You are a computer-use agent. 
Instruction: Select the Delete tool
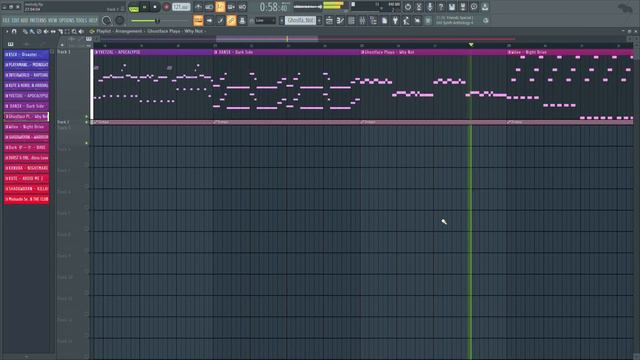point(39,31)
